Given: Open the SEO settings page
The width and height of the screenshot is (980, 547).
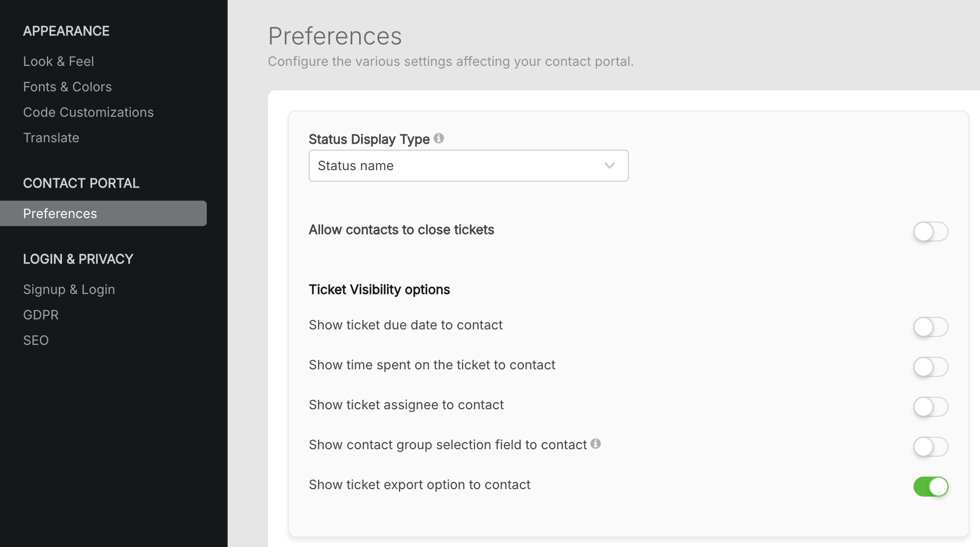Looking at the screenshot, I should 36,340.
